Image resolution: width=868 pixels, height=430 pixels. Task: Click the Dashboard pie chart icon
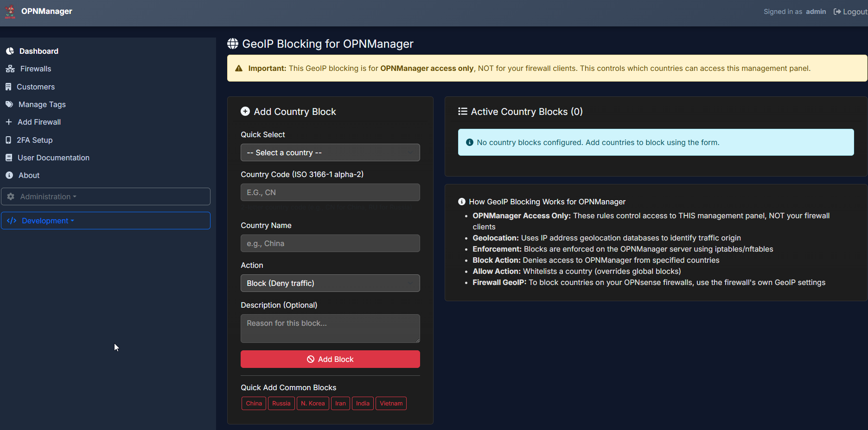coord(10,51)
